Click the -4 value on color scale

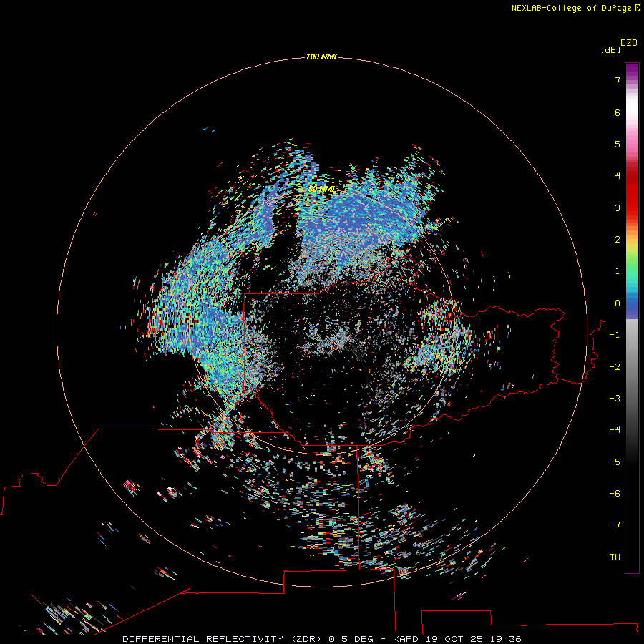point(615,429)
